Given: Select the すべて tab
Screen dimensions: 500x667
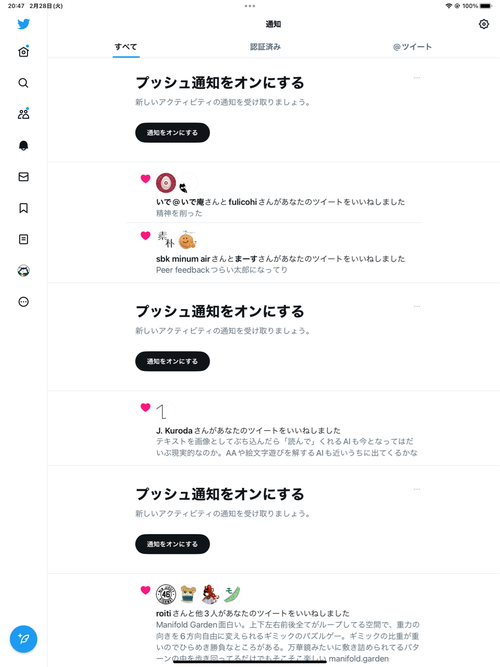Looking at the screenshot, I should (126, 47).
